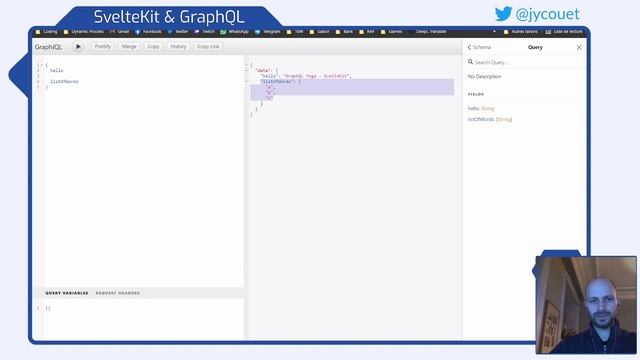Viewport: 640px width, 360px height.
Task: Open the Twitter bookmark
Action: click(178, 31)
